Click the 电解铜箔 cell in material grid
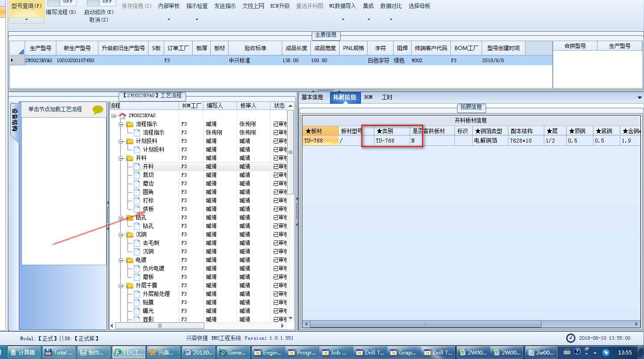This screenshot has width=644, height=359. tap(490, 140)
